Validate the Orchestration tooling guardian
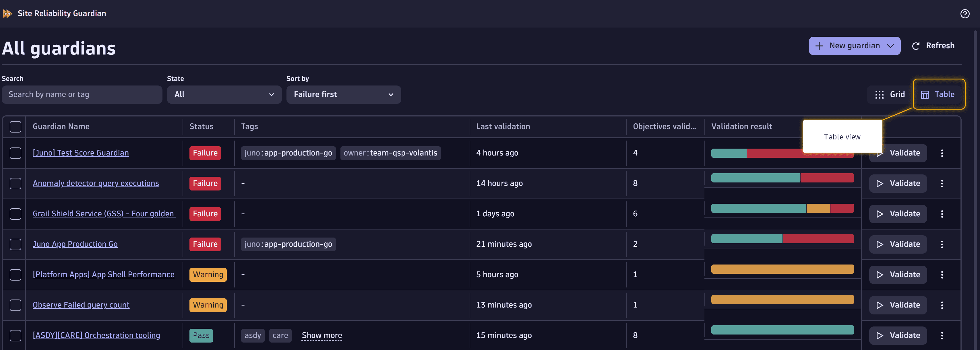This screenshot has height=350, width=980. pos(898,336)
